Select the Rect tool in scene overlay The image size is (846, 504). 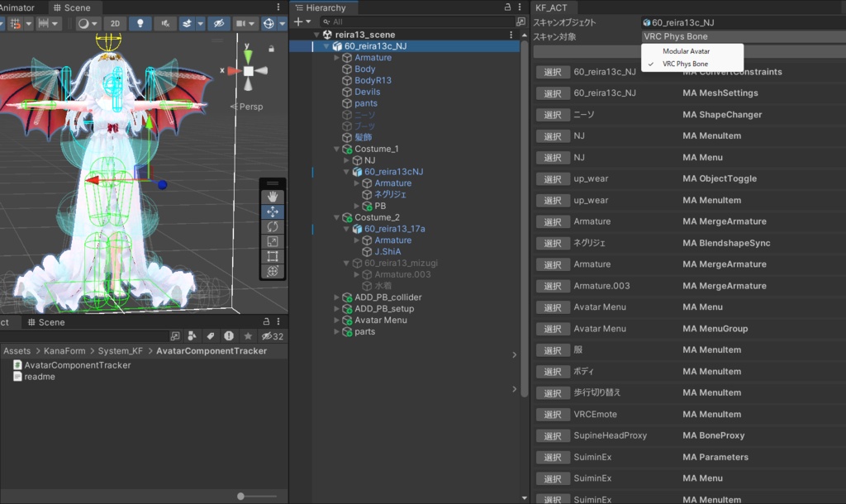tap(273, 256)
